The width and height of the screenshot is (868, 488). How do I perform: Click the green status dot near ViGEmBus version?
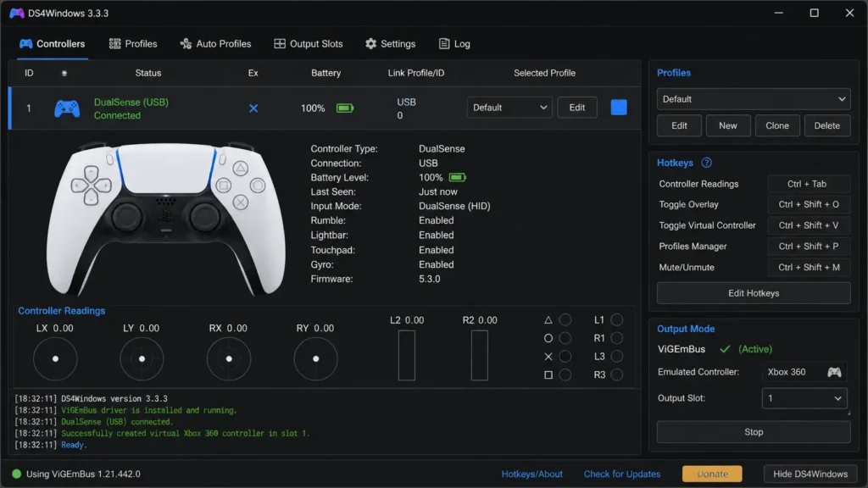click(17, 474)
